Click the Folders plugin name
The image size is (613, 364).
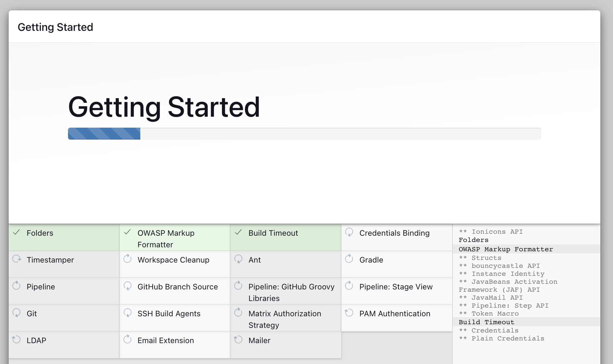40,233
